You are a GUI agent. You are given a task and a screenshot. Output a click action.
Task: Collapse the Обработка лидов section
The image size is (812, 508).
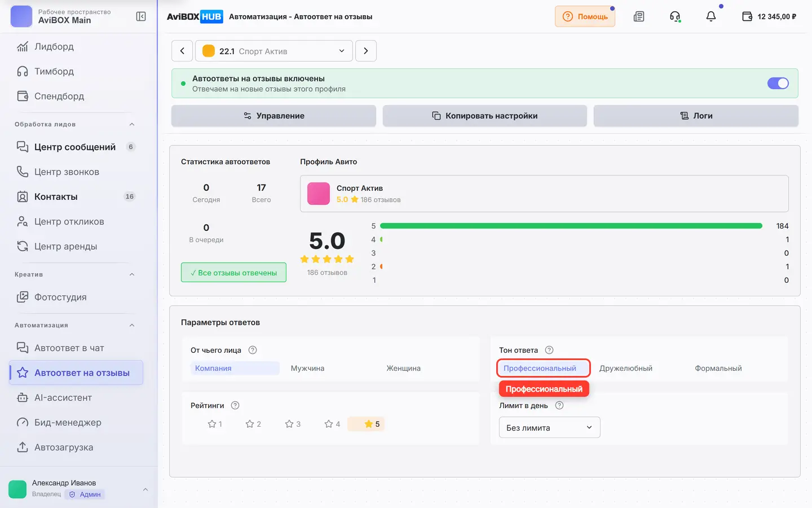[132, 124]
